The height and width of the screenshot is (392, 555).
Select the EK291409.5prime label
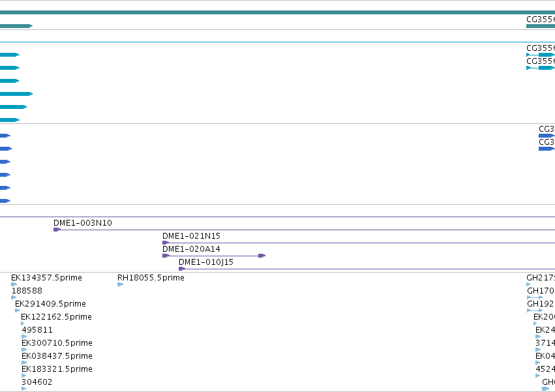(50, 304)
